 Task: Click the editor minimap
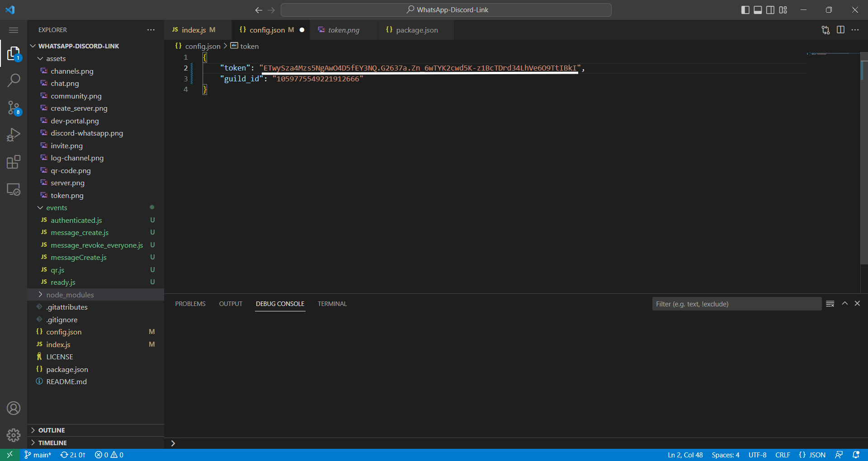[833, 54]
